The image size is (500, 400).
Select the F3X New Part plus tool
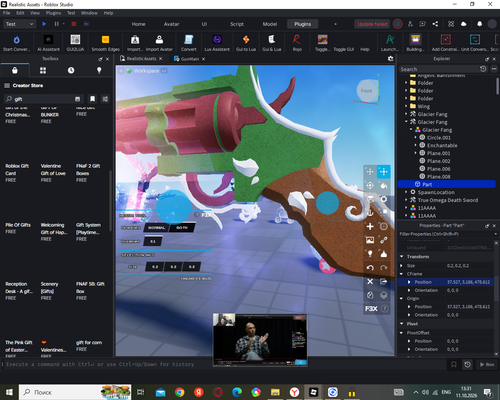(370, 227)
